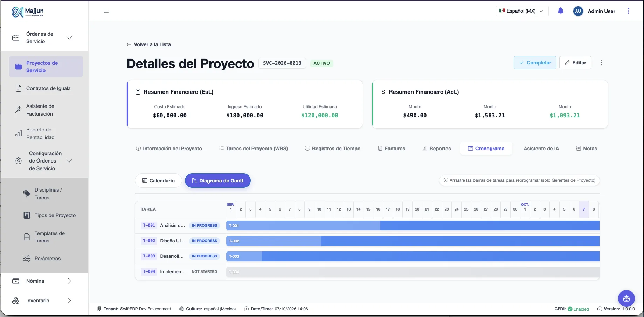The height and width of the screenshot is (317, 644).
Task: Open the Español (MX) language dropdown
Action: point(522,11)
